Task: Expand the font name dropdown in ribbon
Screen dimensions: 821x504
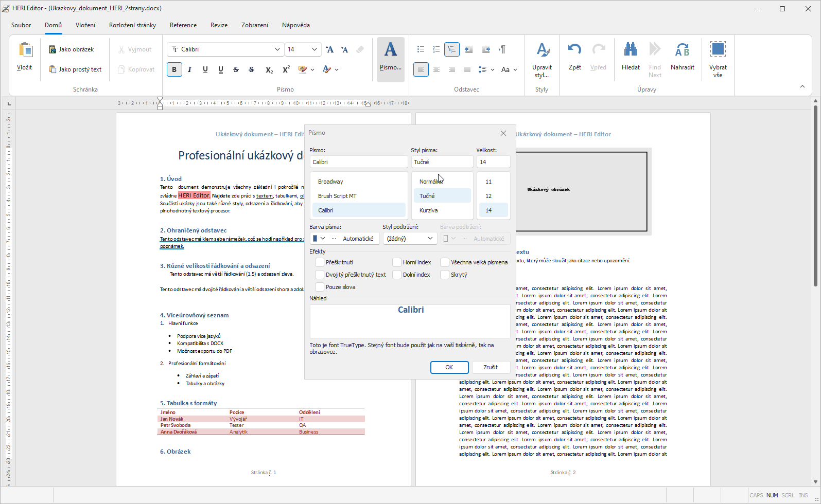Action: [277, 49]
